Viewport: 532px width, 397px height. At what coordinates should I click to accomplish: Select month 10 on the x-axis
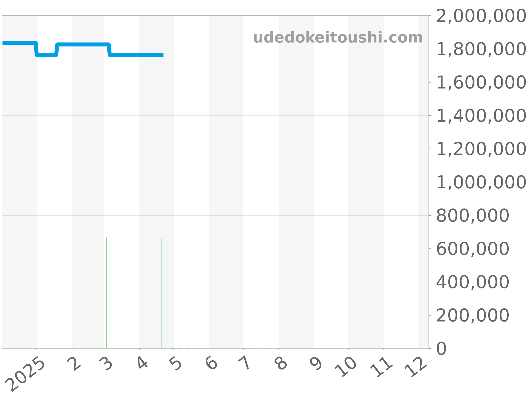pyautogui.click(x=346, y=367)
